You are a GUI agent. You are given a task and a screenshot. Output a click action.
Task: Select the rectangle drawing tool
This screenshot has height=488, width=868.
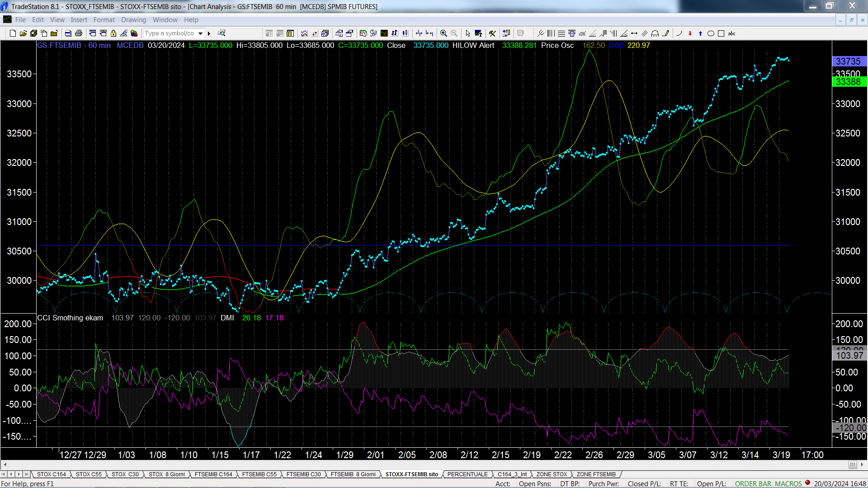click(721, 33)
